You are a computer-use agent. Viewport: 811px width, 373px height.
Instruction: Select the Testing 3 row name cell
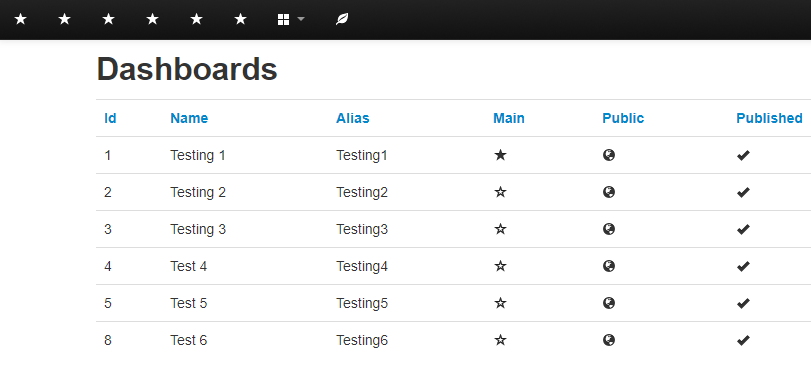click(198, 229)
